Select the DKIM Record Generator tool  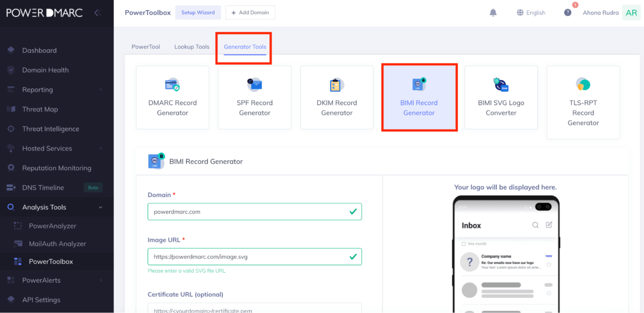(337, 97)
